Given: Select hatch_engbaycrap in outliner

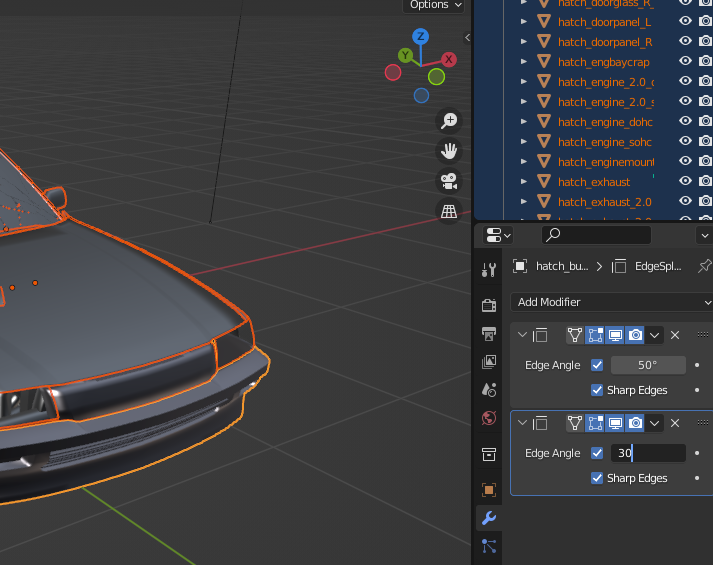Looking at the screenshot, I should tap(603, 62).
